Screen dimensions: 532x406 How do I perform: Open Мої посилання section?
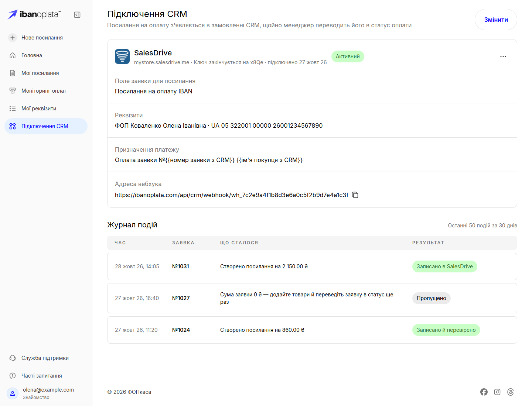46,73
